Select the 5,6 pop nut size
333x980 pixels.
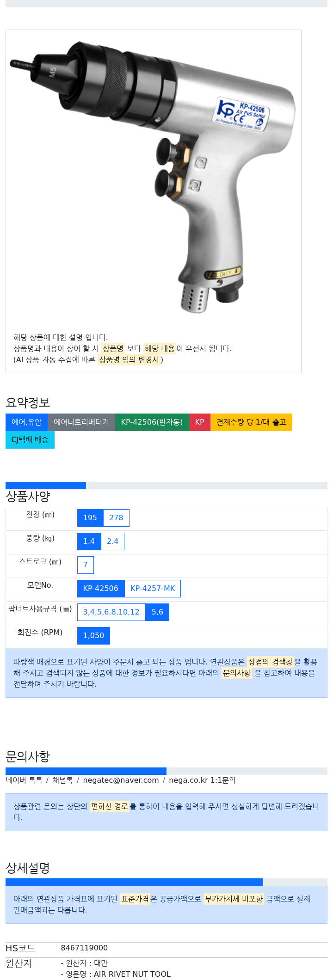click(157, 612)
